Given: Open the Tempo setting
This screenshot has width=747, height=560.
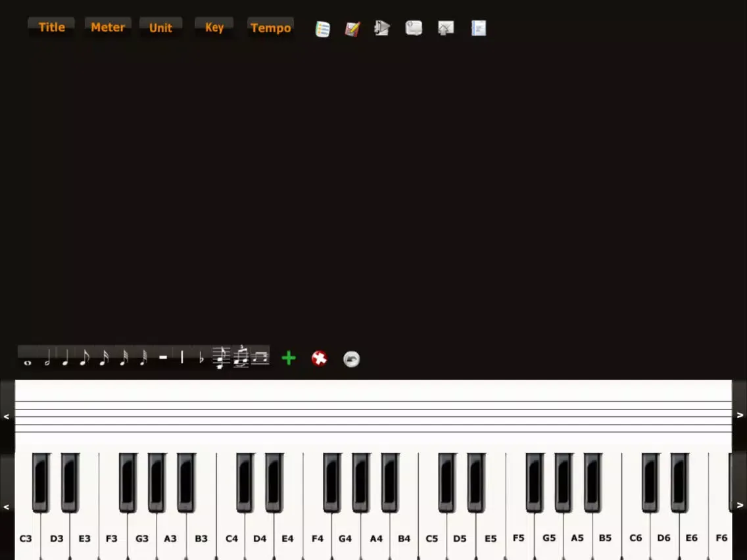Looking at the screenshot, I should pyautogui.click(x=271, y=28).
